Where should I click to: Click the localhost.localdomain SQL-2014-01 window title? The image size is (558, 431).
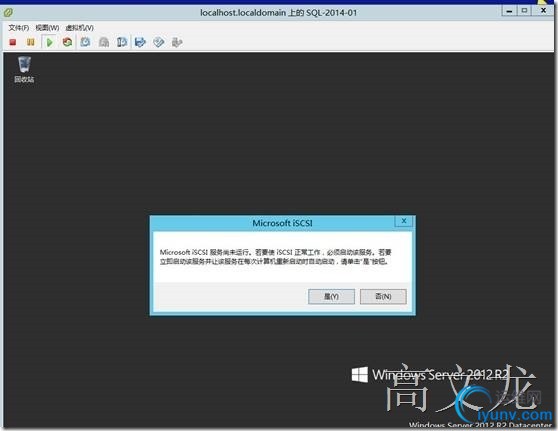tap(278, 13)
